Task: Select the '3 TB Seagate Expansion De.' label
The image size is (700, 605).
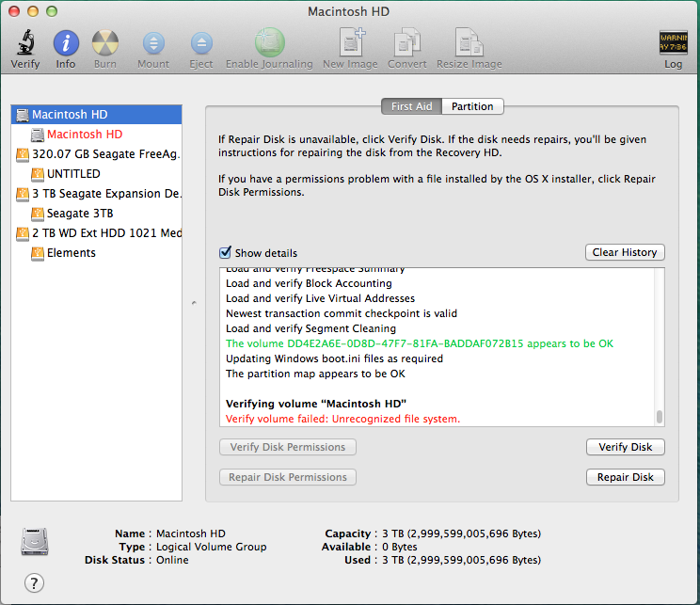Action: tap(106, 193)
